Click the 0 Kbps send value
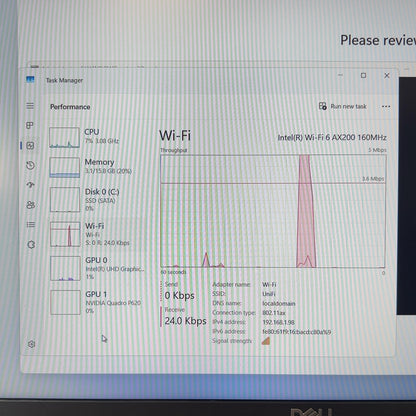416x416 pixels. (x=180, y=295)
